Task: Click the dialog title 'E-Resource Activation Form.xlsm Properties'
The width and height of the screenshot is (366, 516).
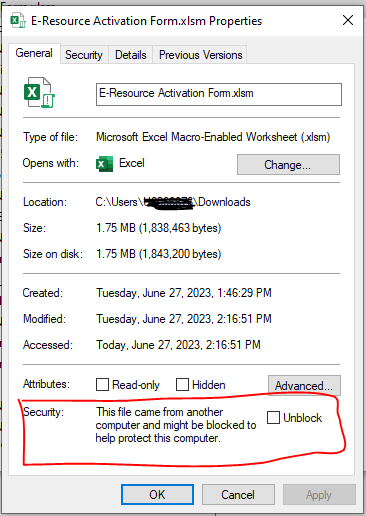Action: pos(147,21)
